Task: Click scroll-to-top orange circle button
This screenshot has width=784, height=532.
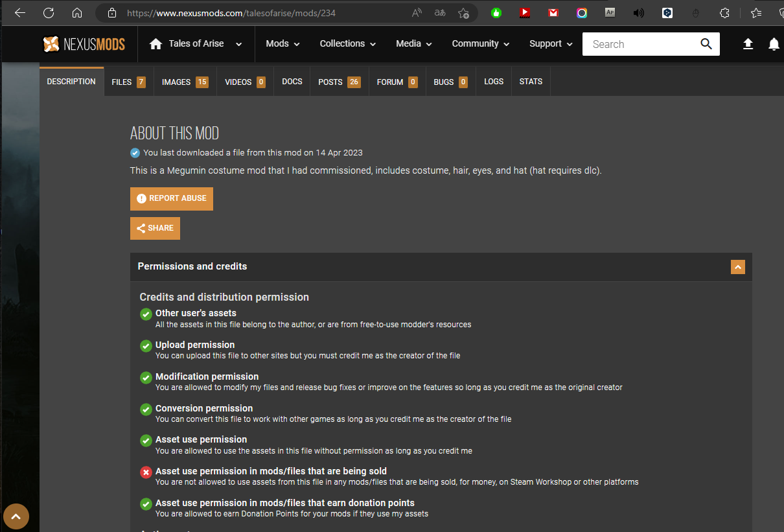Action: (x=16, y=516)
